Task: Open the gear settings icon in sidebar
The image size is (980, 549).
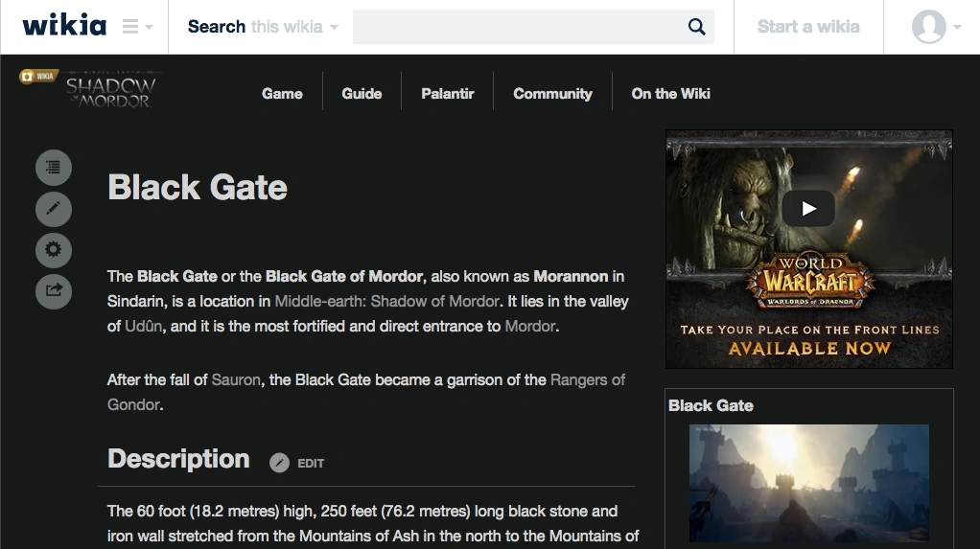Action: point(54,250)
